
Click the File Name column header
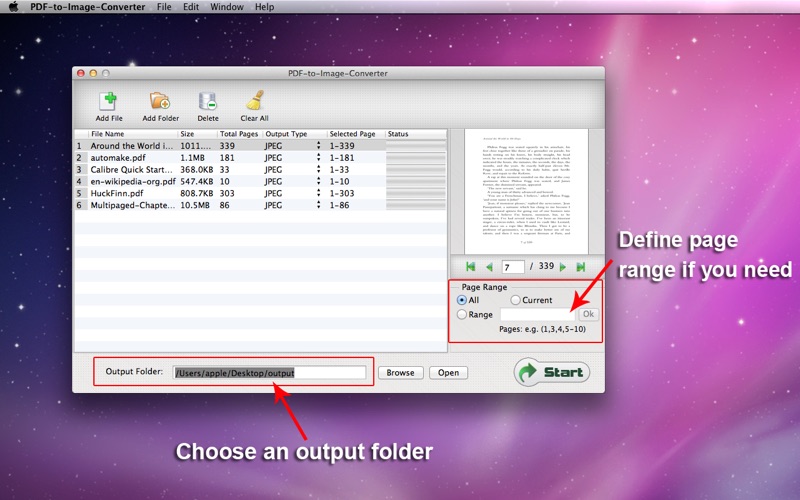point(133,134)
